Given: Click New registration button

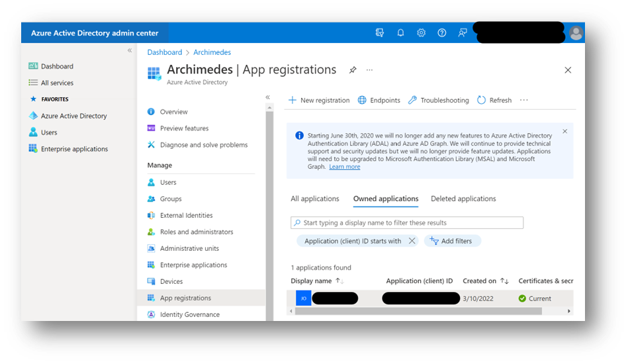Looking at the screenshot, I should (319, 100).
